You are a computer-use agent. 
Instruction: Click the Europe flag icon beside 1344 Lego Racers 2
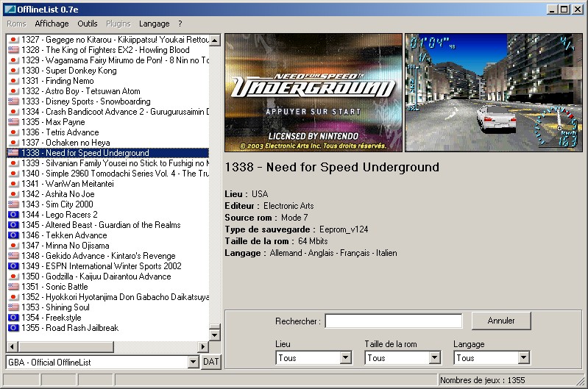pos(13,215)
